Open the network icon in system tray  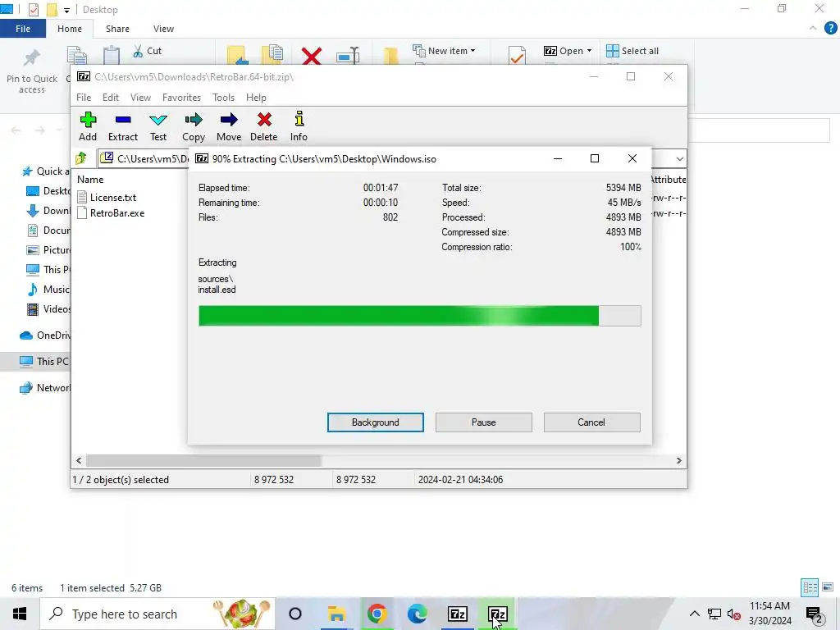(x=714, y=614)
